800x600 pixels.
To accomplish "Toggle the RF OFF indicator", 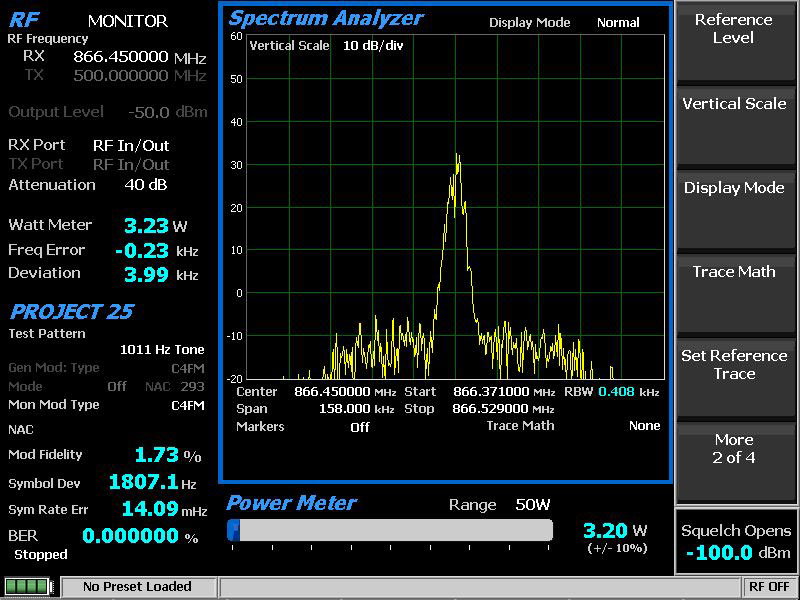I will coord(768,587).
